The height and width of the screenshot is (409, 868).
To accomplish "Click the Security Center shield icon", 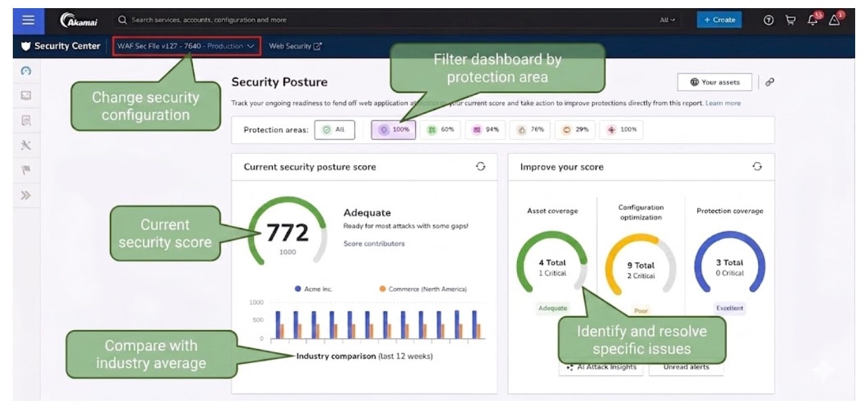I will [x=26, y=46].
